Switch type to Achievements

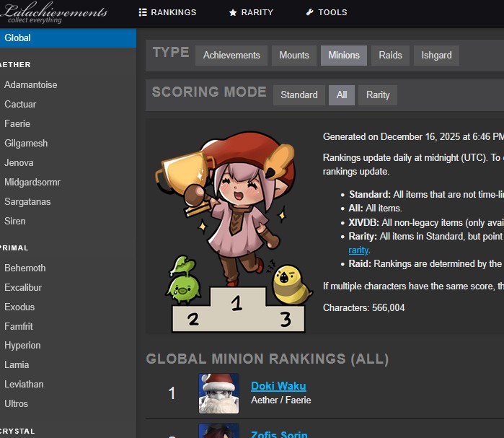[231, 56]
